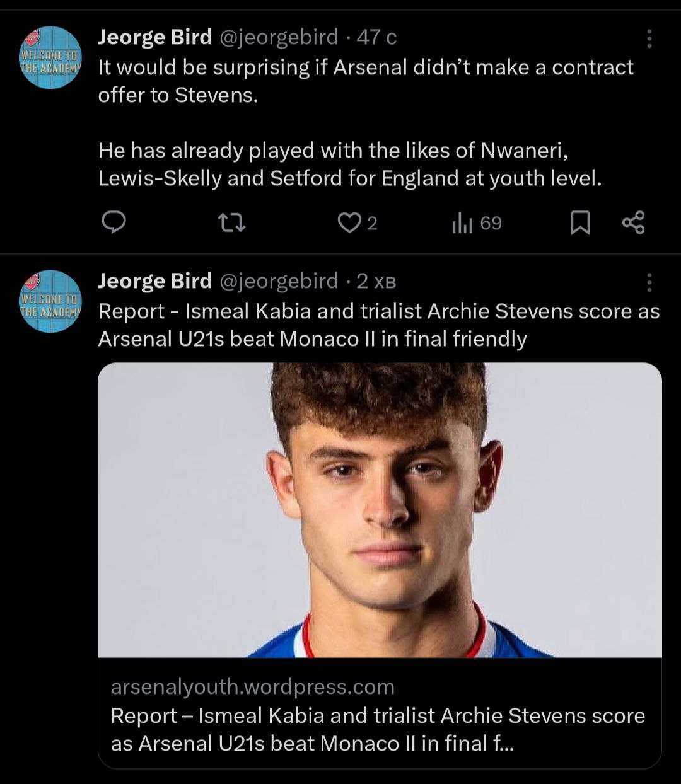Viewport: 681px width, 784px height.
Task: Open more options on the Monaco II report tweet
Action: tap(649, 282)
